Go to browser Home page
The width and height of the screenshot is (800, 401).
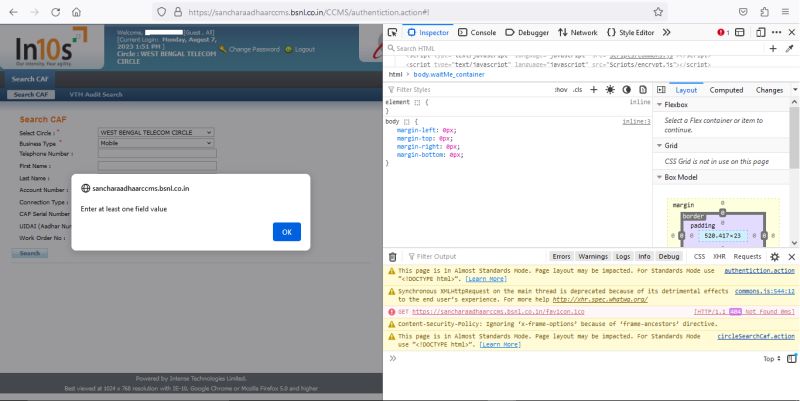pos(76,12)
